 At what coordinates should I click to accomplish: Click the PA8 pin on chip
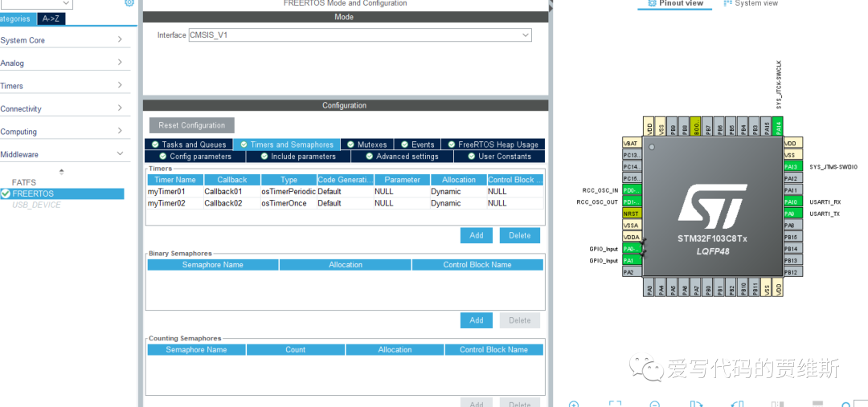(x=793, y=225)
